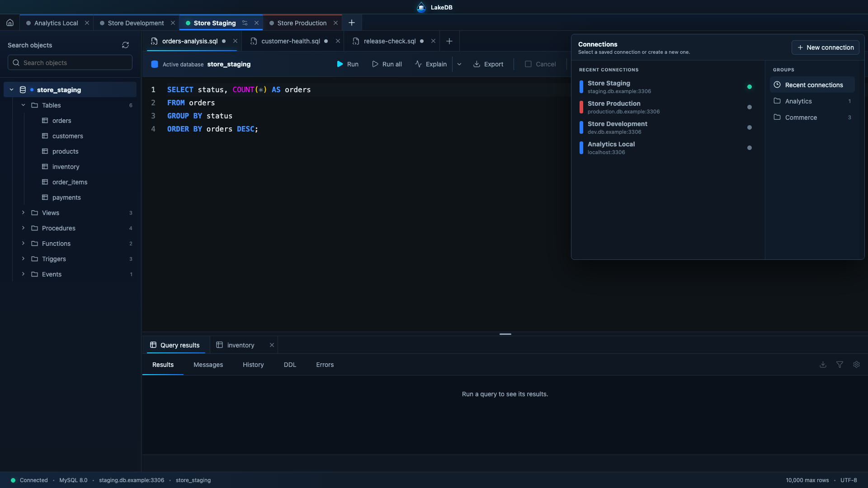This screenshot has height=488, width=868.
Task: Click the orders table icon
Action: coord(45,121)
